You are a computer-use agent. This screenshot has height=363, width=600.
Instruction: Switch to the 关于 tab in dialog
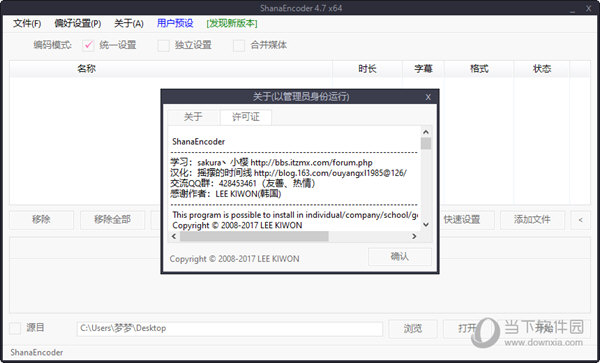[193, 117]
